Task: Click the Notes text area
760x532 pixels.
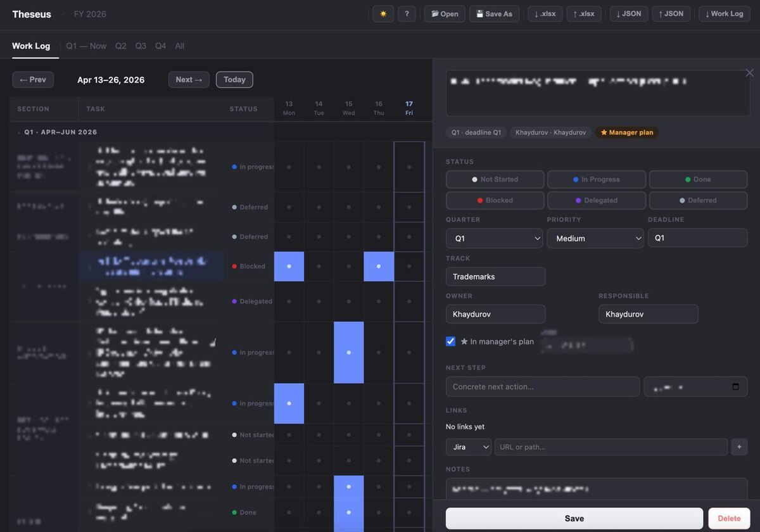Action: 598,489
